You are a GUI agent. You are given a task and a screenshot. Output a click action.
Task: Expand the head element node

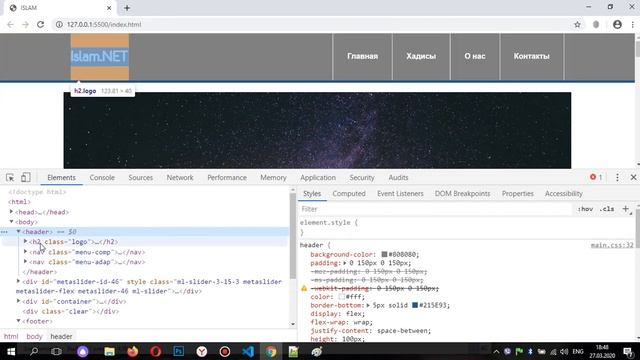11,211
